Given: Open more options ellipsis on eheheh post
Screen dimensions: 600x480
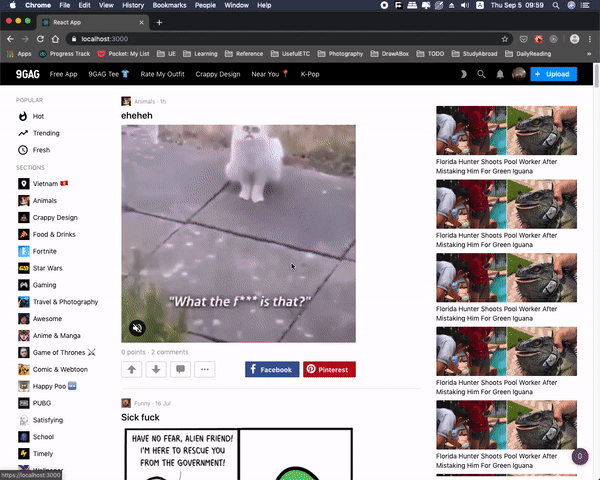Looking at the screenshot, I should [x=205, y=369].
